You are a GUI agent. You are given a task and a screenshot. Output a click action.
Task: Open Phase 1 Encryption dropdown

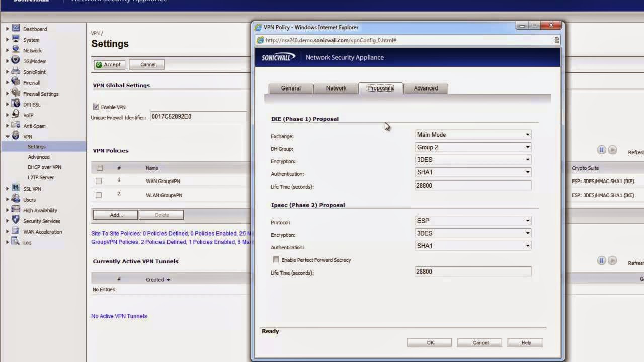pos(473,160)
